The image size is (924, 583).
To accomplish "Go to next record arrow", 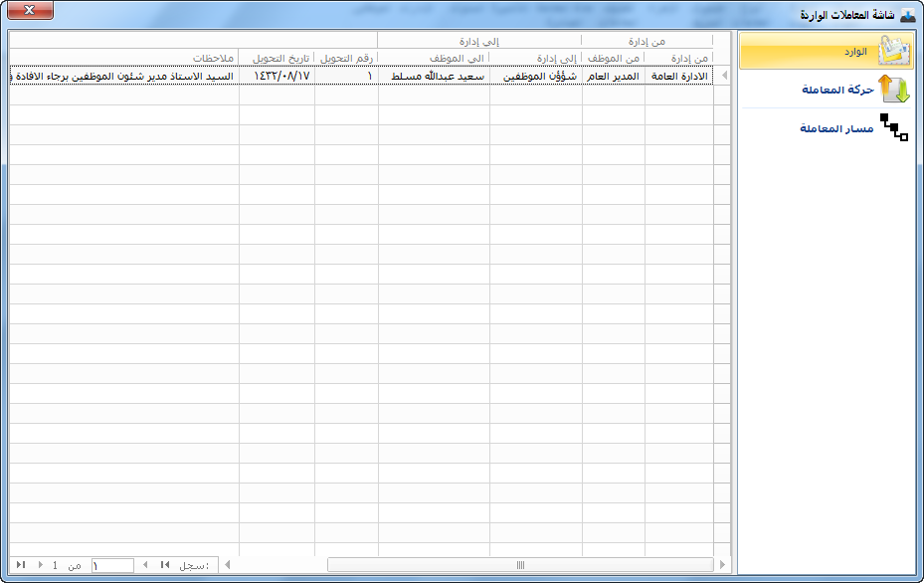I will 40,565.
